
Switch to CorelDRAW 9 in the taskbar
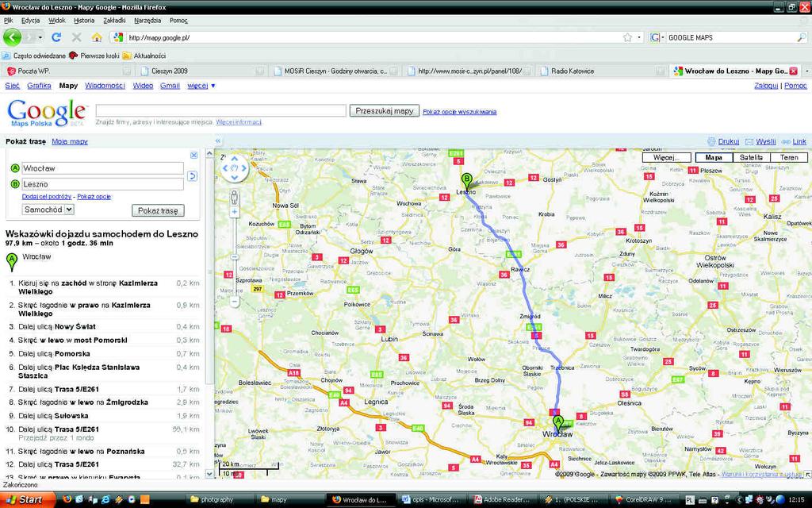pos(645,500)
